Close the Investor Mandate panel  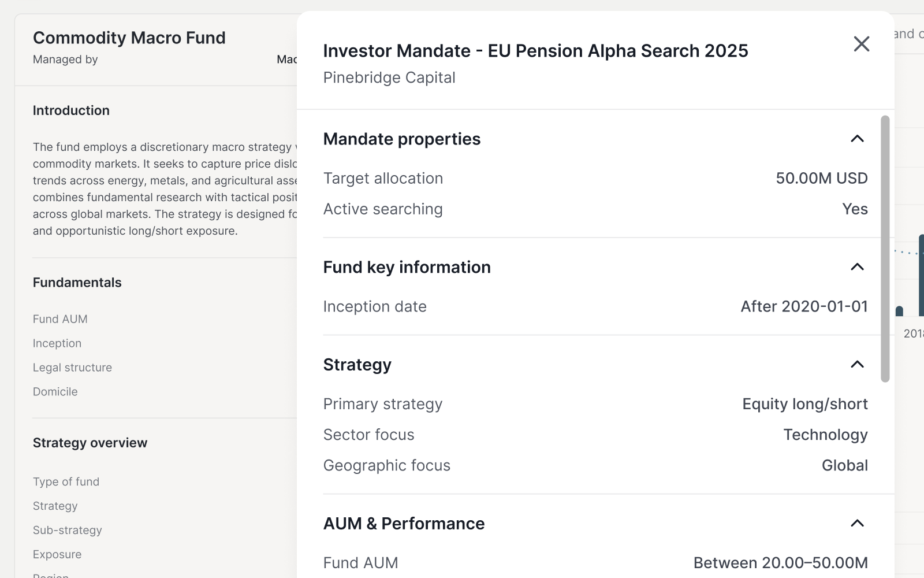click(861, 44)
